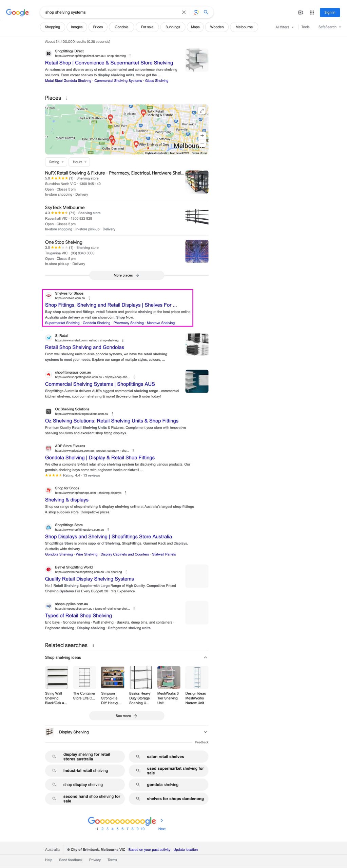Screen dimensions: 347x868
Task: Open more options for Oz Shelving Solutions result
Action: point(112,414)
